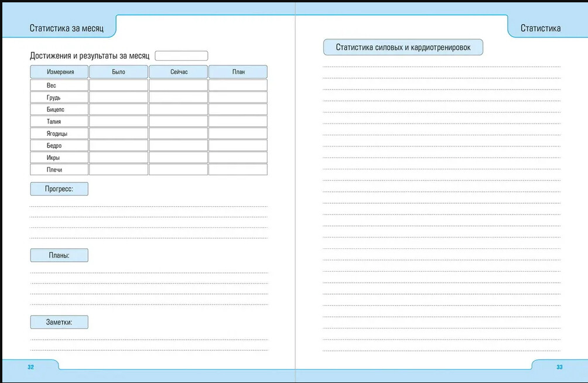Select the 'Измерения' column header
The width and height of the screenshot is (588, 383).
point(60,72)
